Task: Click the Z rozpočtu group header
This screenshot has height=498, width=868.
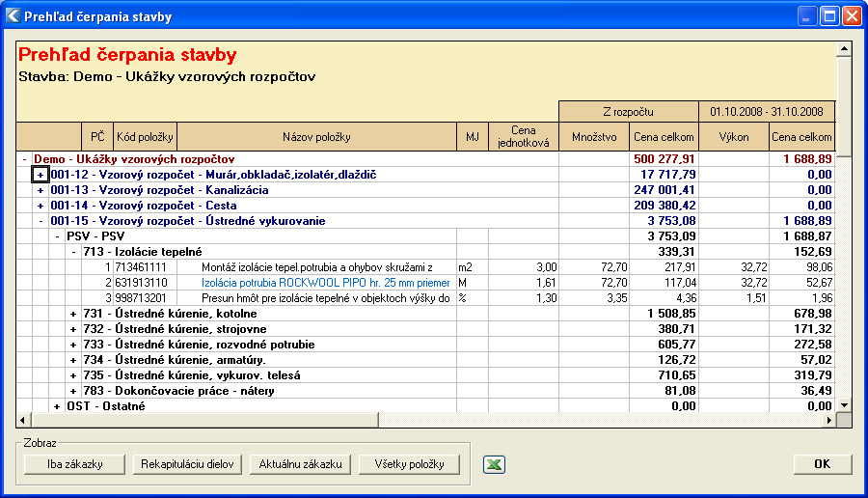Action: pos(629,112)
